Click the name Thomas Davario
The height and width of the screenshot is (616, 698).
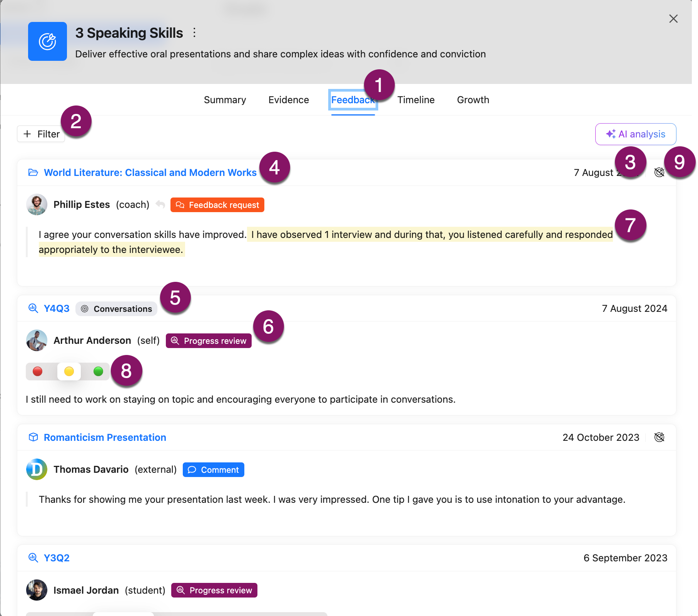click(91, 469)
